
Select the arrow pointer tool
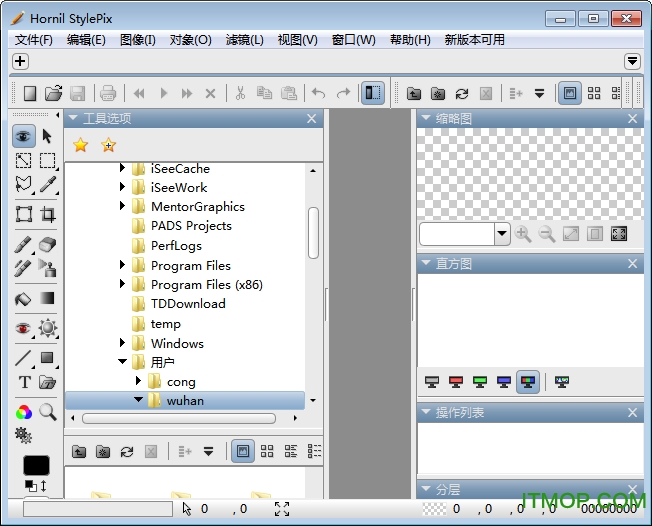[47, 136]
